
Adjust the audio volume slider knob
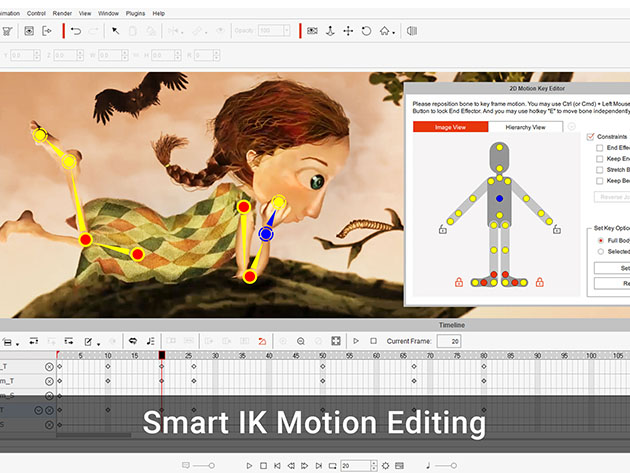click(454, 466)
